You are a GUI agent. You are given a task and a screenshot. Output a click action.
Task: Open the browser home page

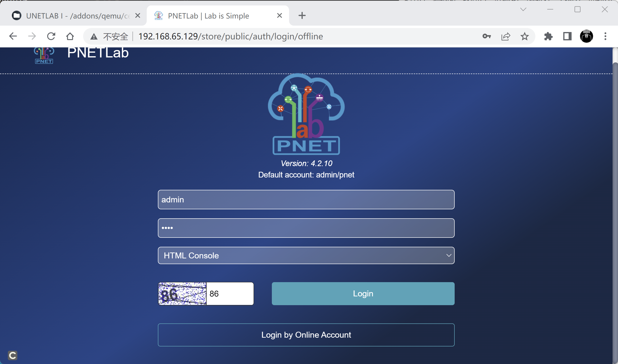[70, 36]
